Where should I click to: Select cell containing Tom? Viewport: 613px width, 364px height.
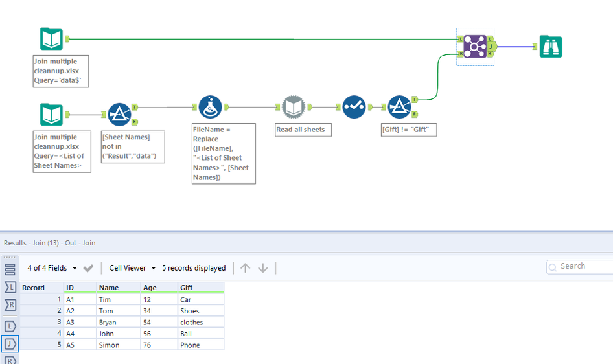(x=119, y=311)
